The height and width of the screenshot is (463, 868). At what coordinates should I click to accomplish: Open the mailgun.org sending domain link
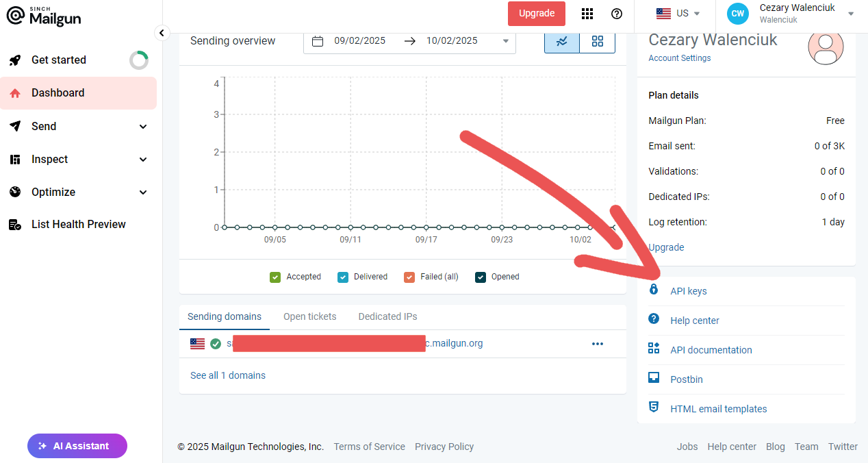tap(355, 344)
